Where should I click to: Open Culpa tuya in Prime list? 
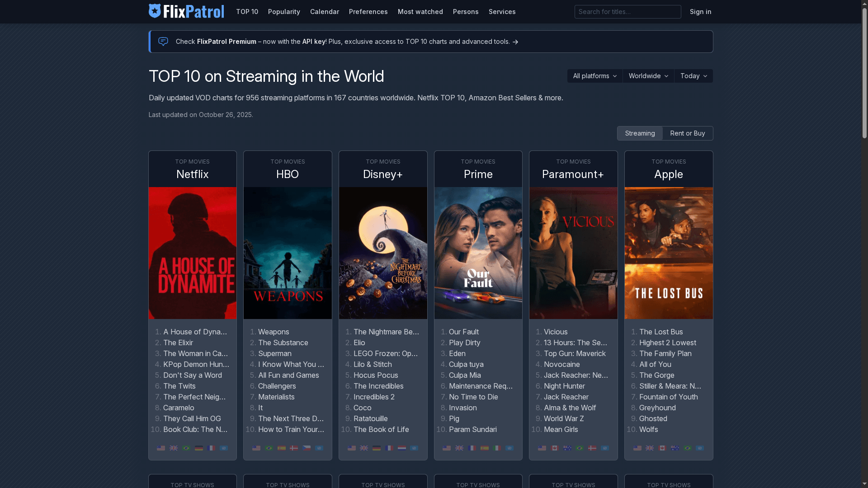(466, 364)
